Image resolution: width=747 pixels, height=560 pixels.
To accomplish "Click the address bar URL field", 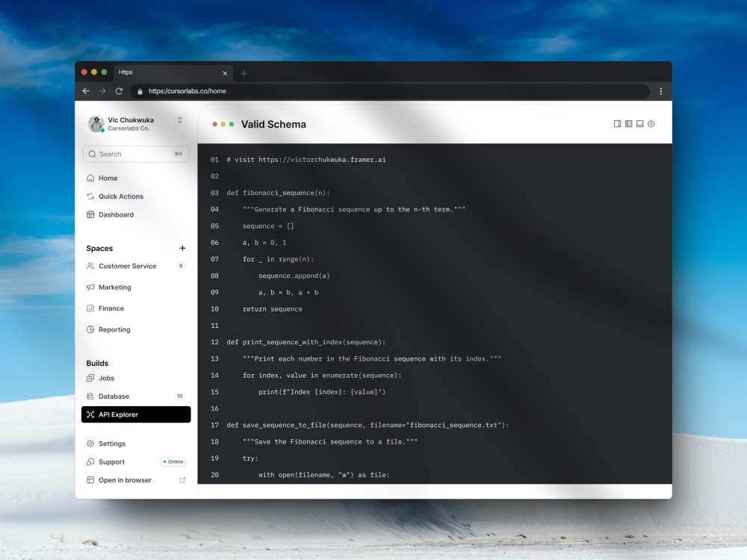I will [390, 91].
